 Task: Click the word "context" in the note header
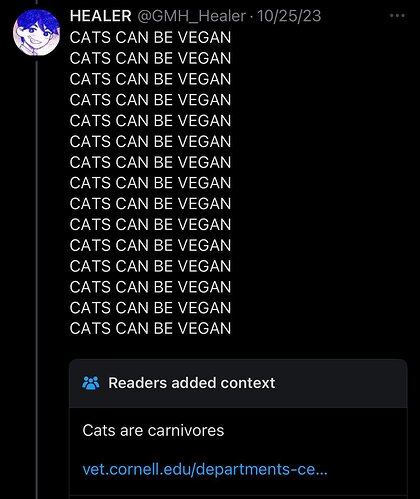[248, 383]
